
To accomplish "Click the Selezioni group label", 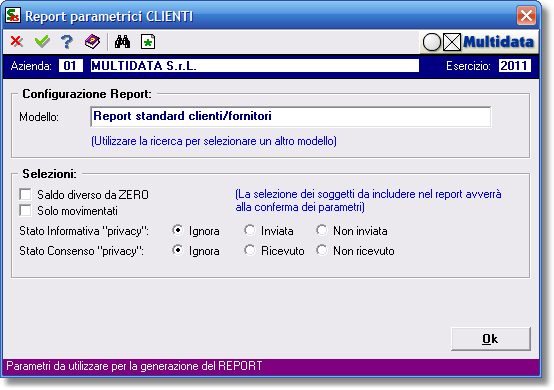I will pos(49,174).
